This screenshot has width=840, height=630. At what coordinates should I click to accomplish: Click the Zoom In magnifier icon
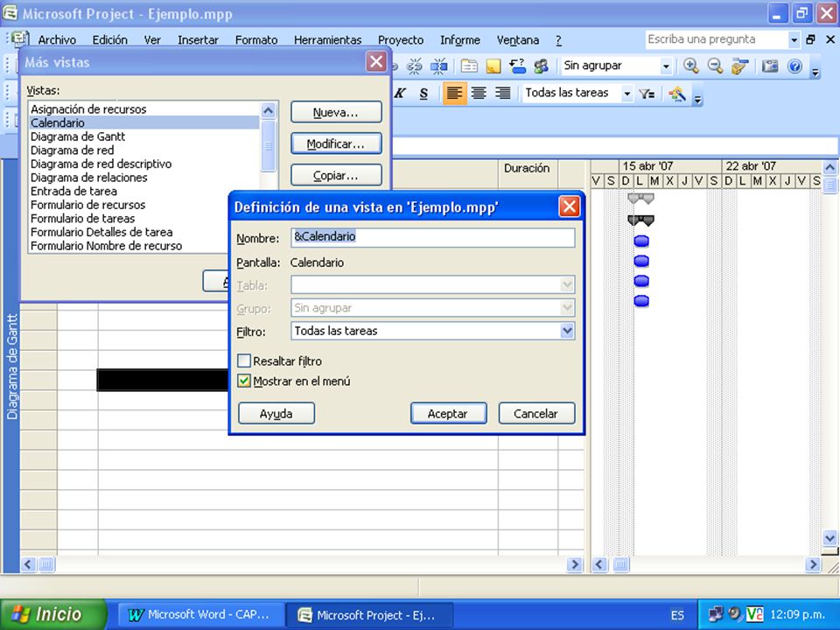coord(690,66)
